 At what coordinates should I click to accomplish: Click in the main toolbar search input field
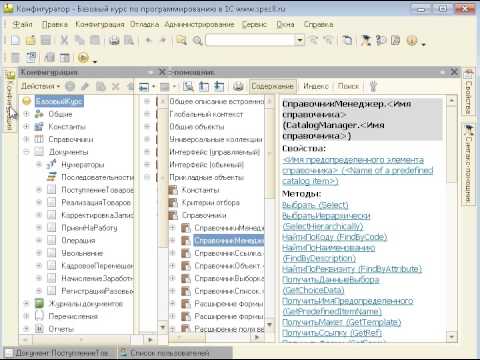point(250,41)
